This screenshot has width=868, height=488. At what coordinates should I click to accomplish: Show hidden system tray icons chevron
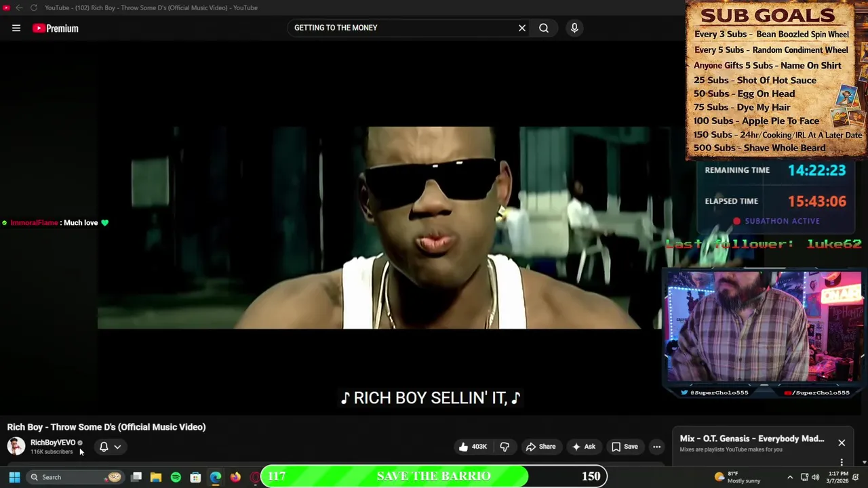pyautogui.click(x=790, y=477)
